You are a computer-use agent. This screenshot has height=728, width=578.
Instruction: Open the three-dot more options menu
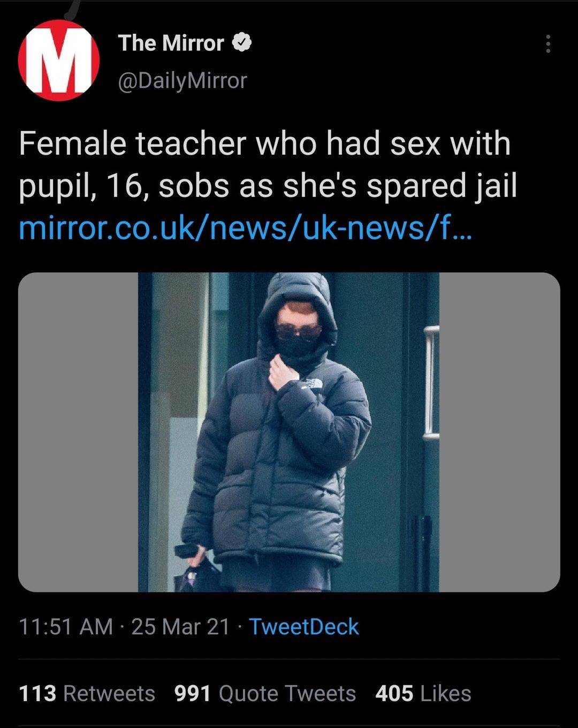[x=547, y=44]
